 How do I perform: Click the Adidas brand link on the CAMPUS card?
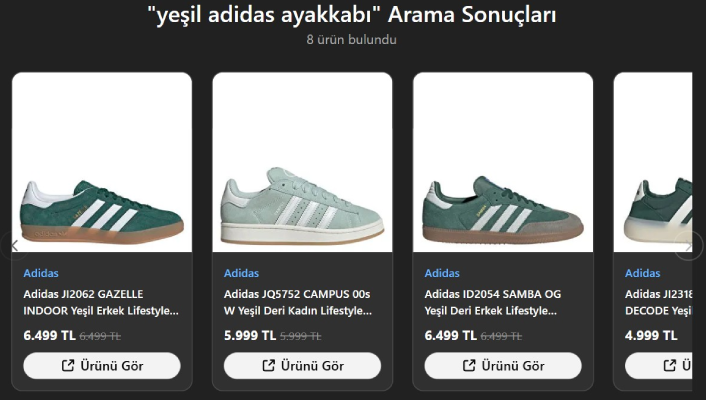pos(241,273)
